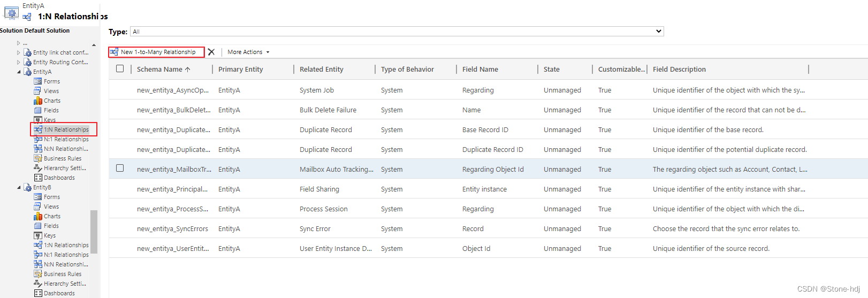Click 1:N Relationships icon under EntityA
868x298 pixels.
[37, 129]
